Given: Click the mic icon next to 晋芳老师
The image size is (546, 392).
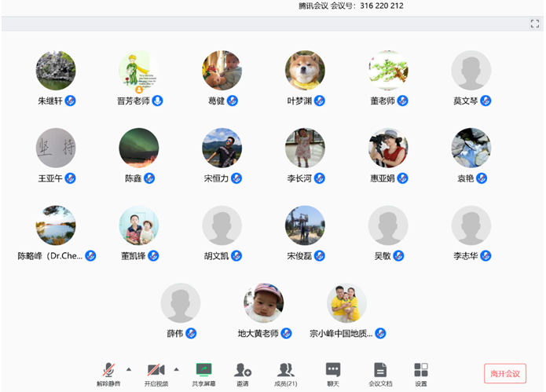Looking at the screenshot, I should click(158, 101).
